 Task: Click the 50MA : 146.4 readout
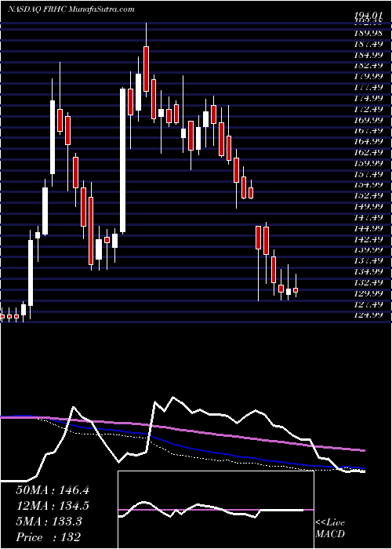tap(53, 490)
